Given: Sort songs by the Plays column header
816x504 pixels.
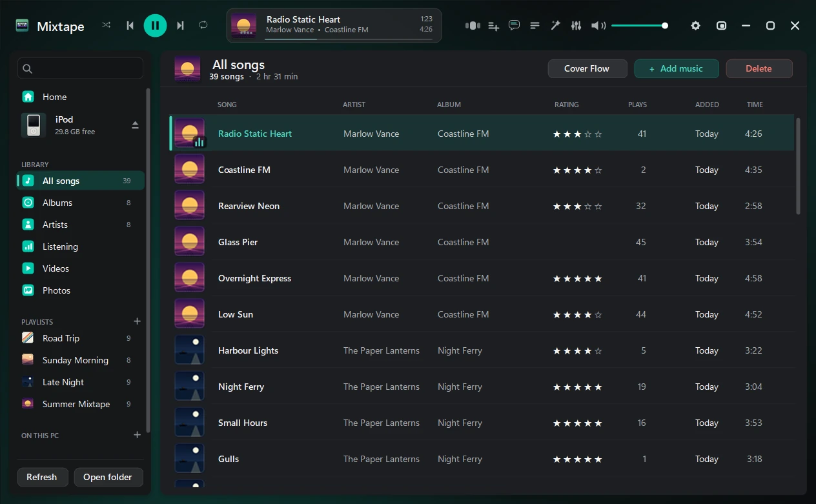Looking at the screenshot, I should pos(637,105).
